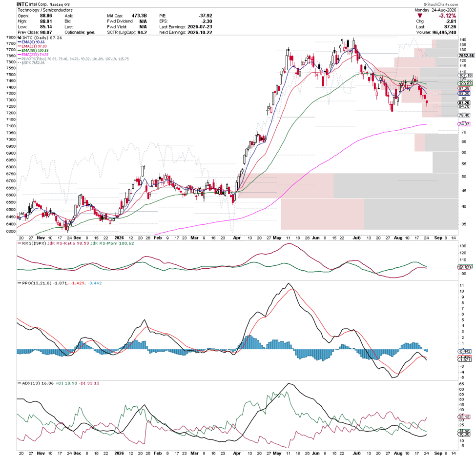Click the Next Earnings date 2026-10-22
The height and width of the screenshot is (457, 476).
click(200, 33)
